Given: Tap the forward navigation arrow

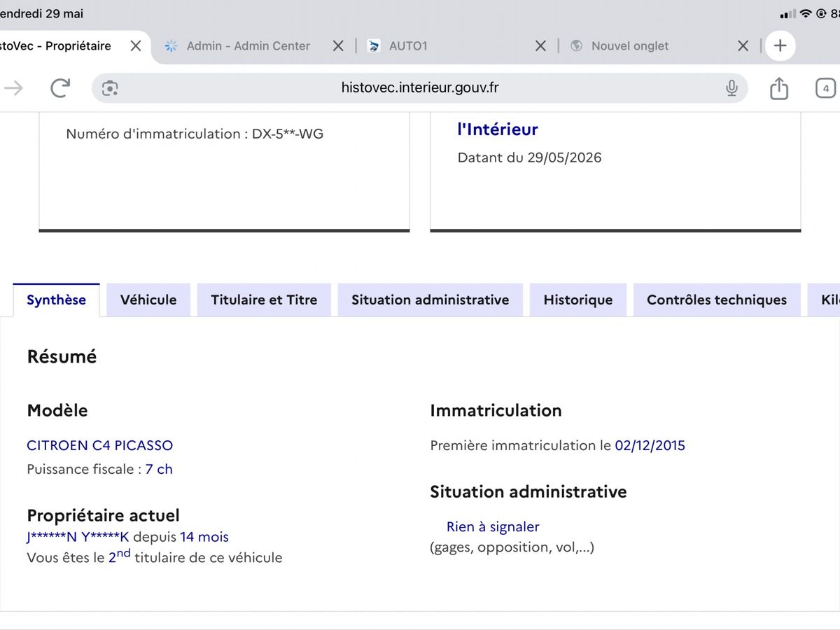Looking at the screenshot, I should [x=13, y=87].
